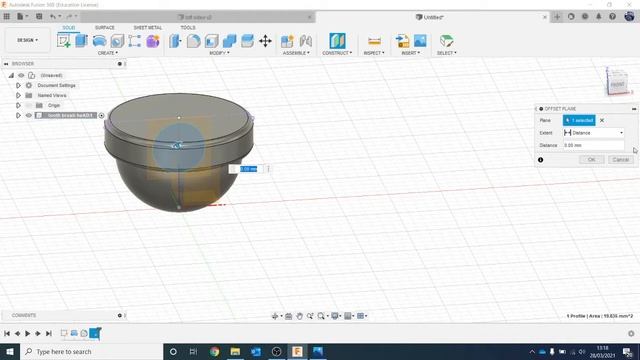Click the Select tool icon
Viewport: 640px width, 360px height.
point(446,41)
